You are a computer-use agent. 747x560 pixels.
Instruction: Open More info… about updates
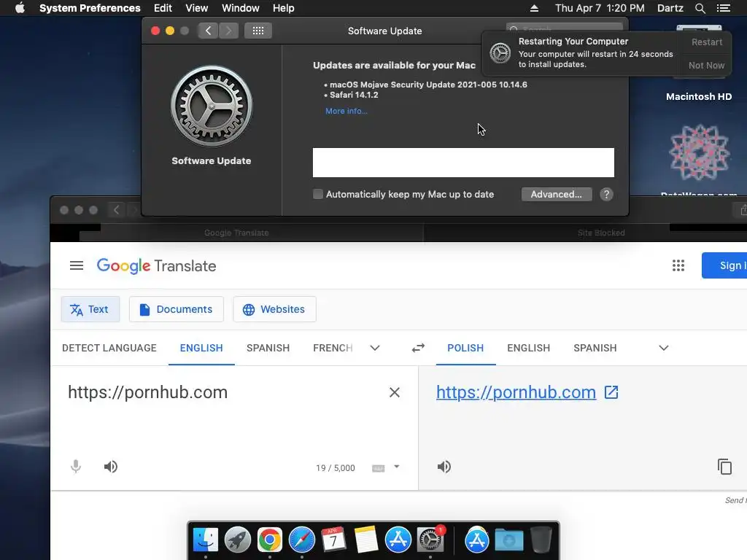(347, 111)
